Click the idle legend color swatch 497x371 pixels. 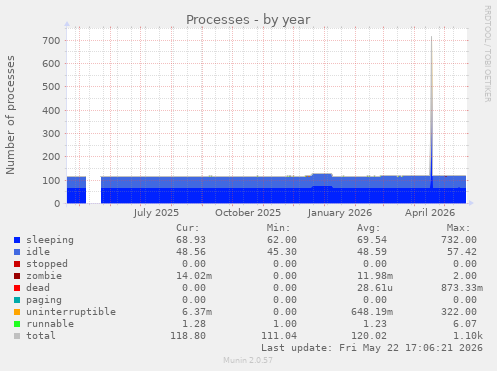pyautogui.click(x=17, y=252)
